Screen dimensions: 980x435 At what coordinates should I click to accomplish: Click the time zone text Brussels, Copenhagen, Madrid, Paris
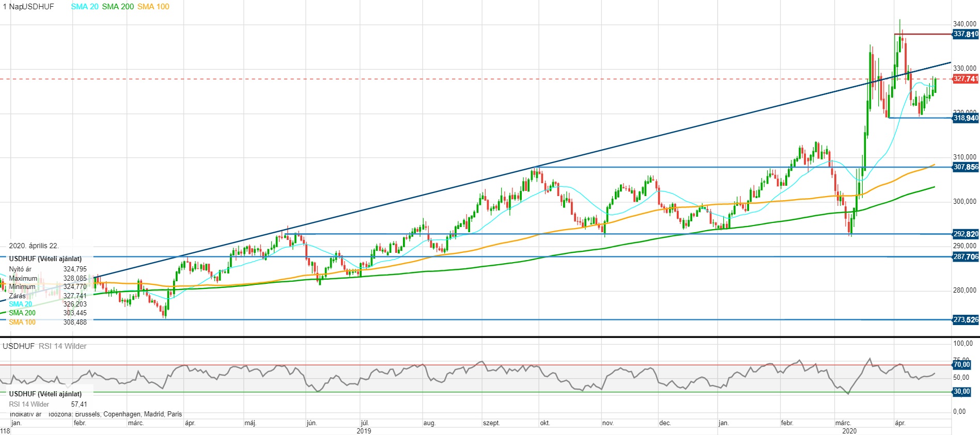point(129,414)
